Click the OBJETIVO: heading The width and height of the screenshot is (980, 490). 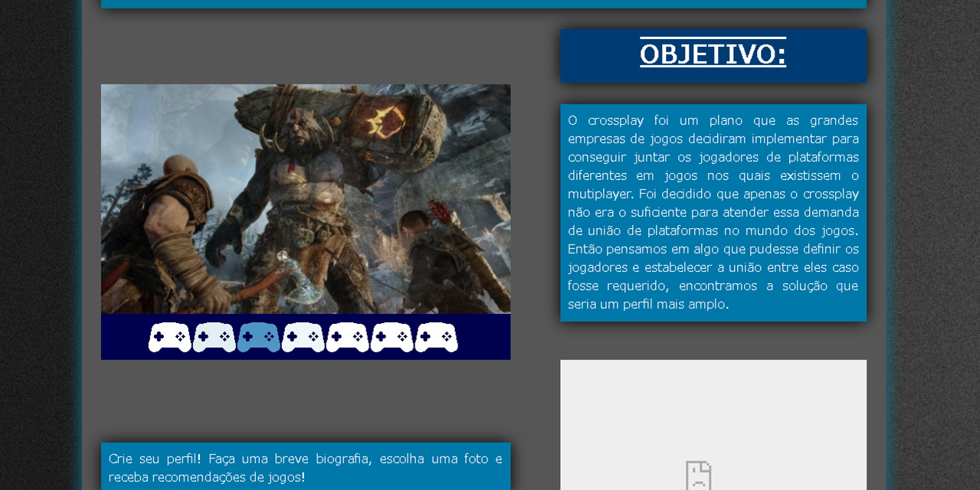pos(713,55)
